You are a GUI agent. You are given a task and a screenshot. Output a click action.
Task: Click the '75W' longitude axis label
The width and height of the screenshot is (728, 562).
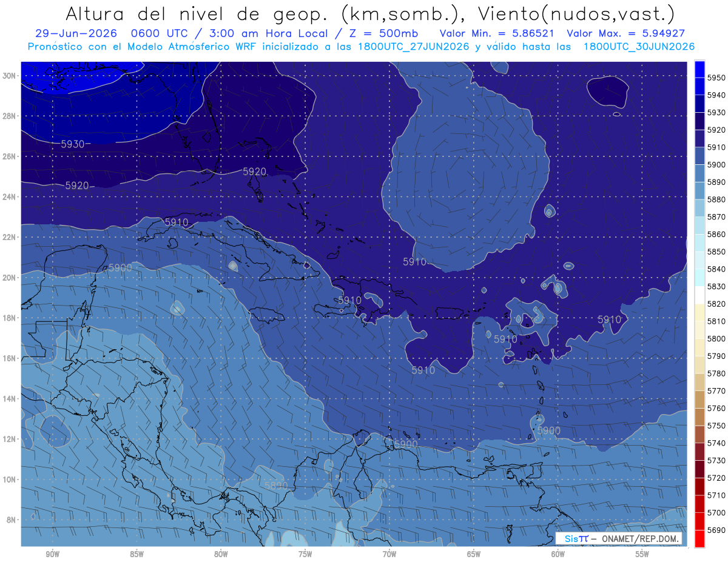[x=305, y=554]
